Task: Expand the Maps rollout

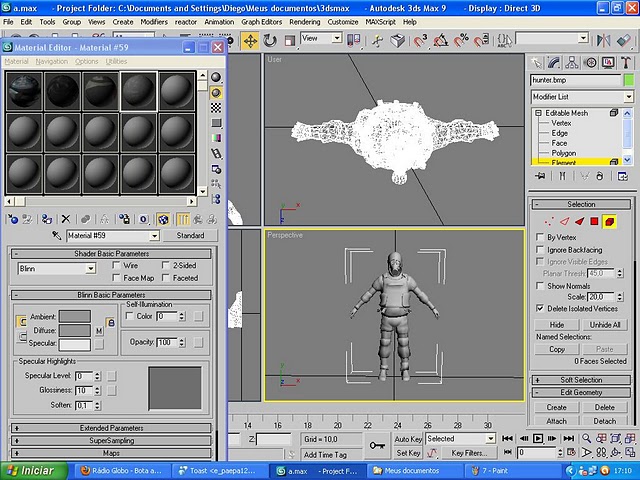Action: pyautogui.click(x=111, y=453)
